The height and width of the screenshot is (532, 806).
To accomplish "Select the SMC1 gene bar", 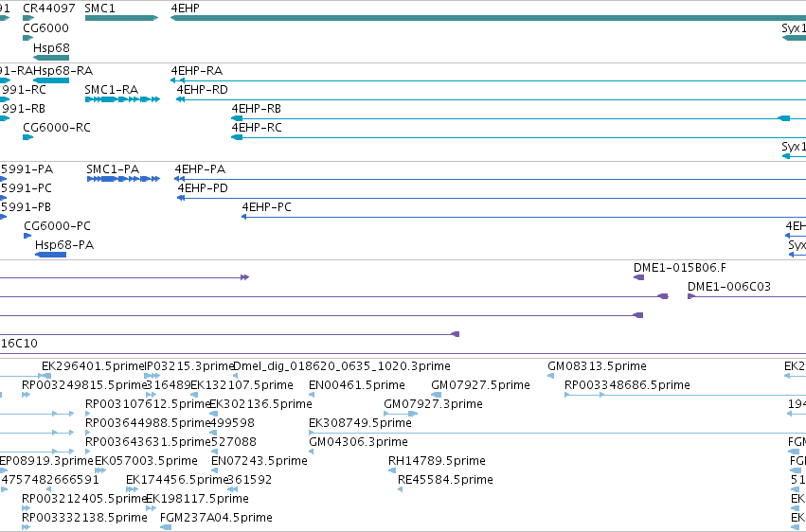I will (x=121, y=18).
